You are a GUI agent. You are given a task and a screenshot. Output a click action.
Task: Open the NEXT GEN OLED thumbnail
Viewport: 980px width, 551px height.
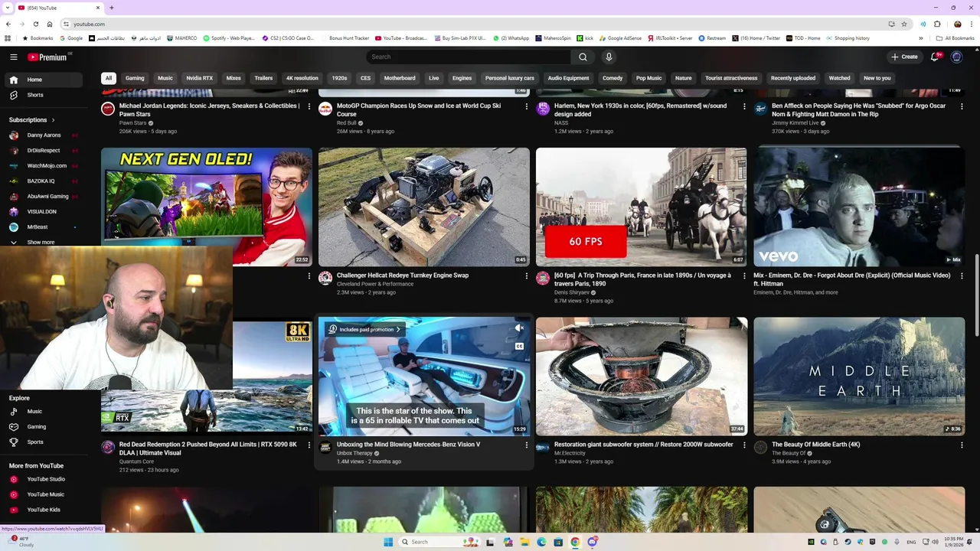(x=207, y=207)
